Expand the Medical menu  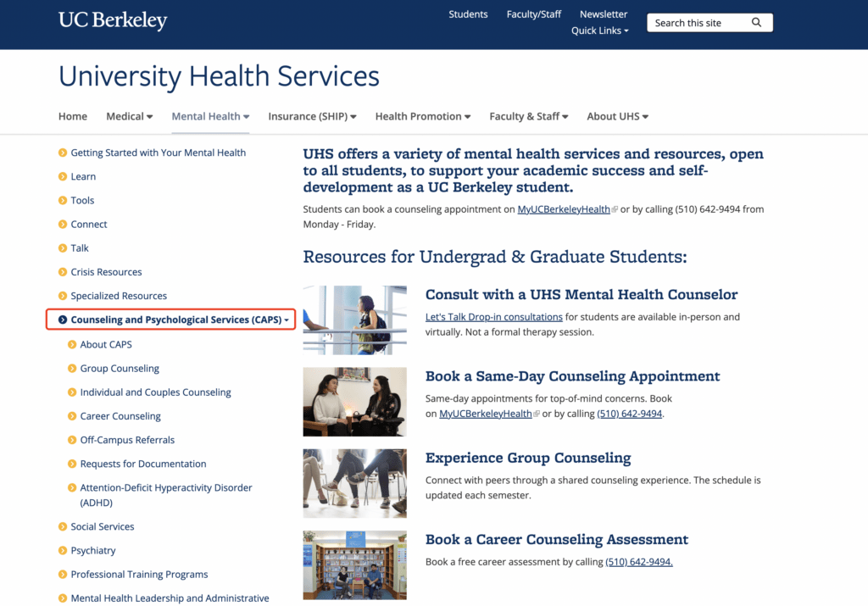click(130, 116)
